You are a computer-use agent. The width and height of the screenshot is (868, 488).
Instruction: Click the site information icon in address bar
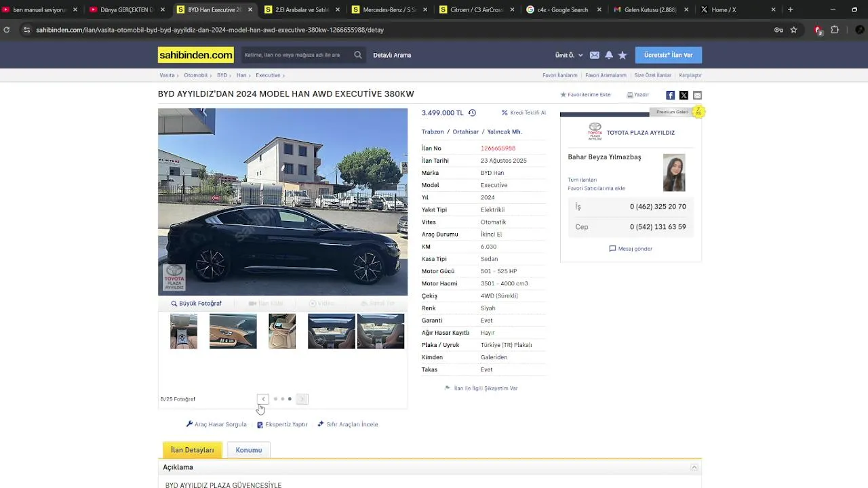click(26, 30)
